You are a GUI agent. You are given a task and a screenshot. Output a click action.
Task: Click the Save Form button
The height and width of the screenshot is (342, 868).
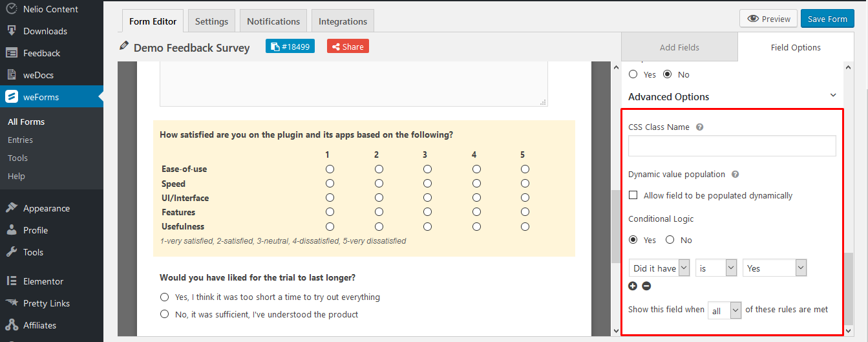coord(827,19)
